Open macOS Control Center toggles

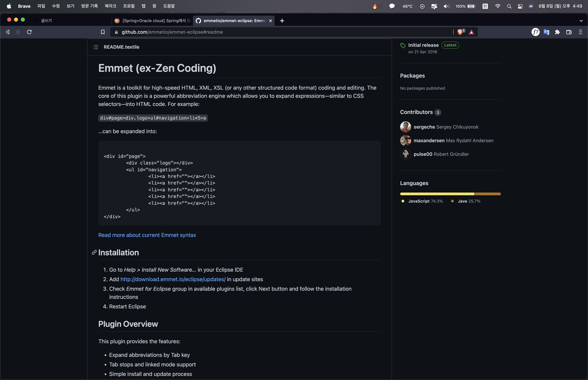[520, 6]
